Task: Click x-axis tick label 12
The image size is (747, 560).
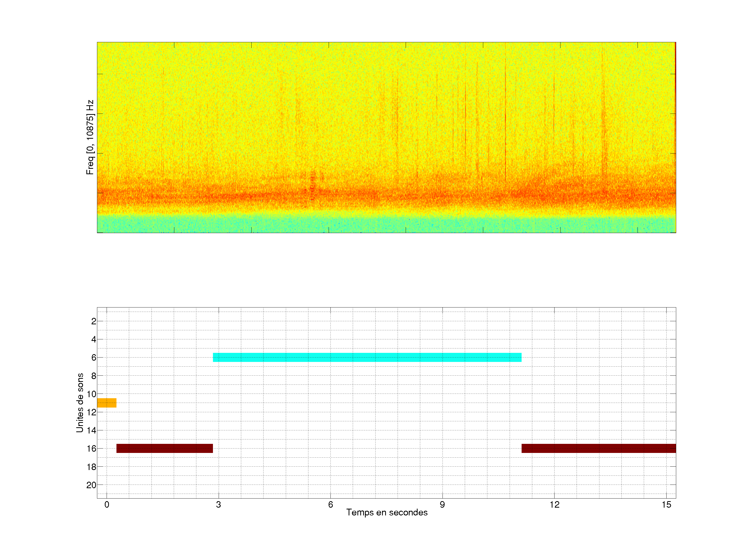Action: pyautogui.click(x=554, y=505)
